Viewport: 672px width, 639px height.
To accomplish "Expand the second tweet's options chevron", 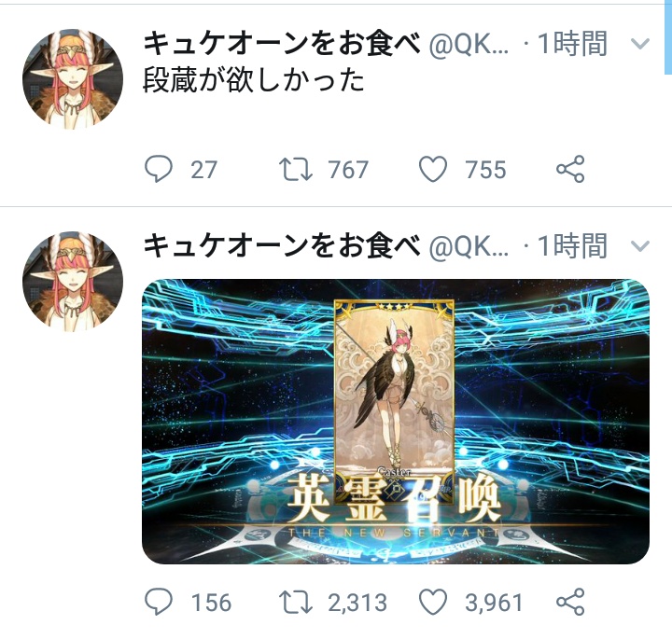I will pyautogui.click(x=640, y=246).
